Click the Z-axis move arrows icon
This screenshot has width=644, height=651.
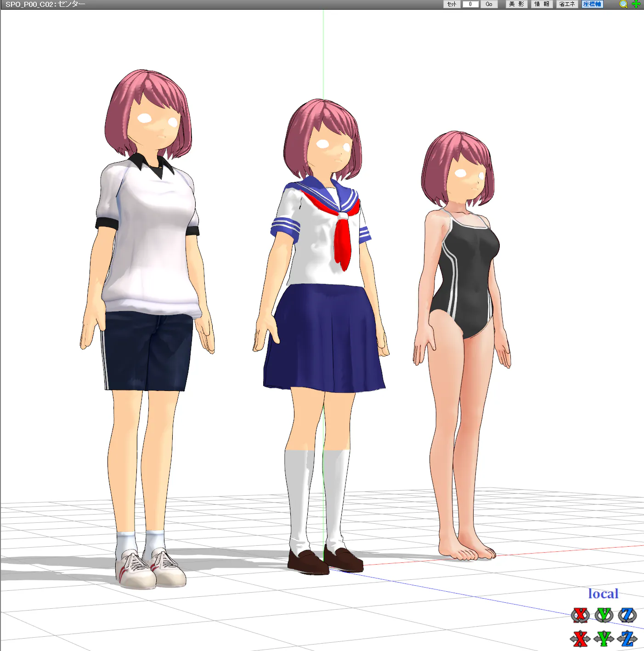[627, 639]
